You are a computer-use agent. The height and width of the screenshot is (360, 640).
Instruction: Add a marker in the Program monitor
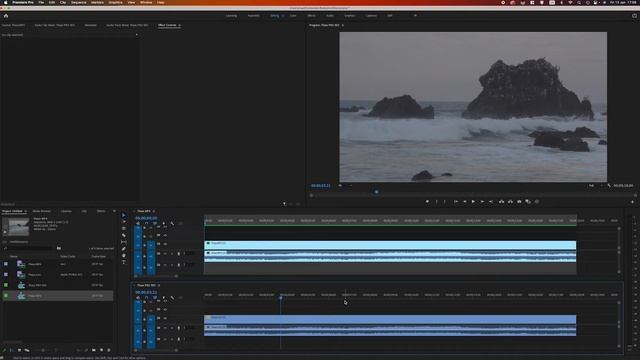(427, 202)
